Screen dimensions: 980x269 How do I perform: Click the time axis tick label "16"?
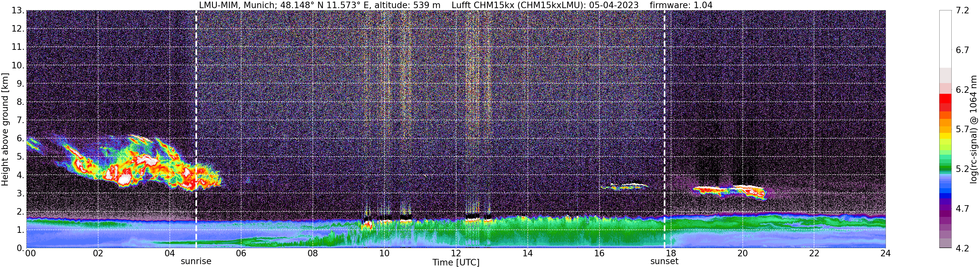(x=599, y=253)
